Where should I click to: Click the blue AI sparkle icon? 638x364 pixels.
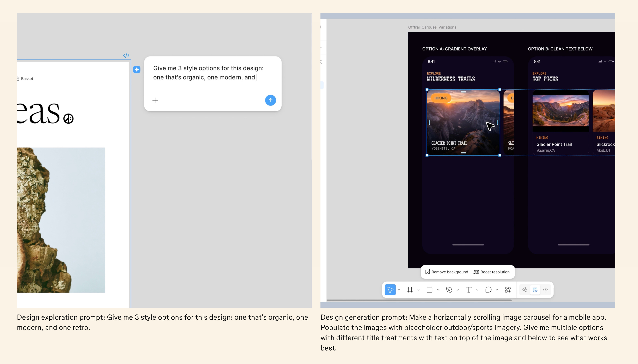click(137, 70)
